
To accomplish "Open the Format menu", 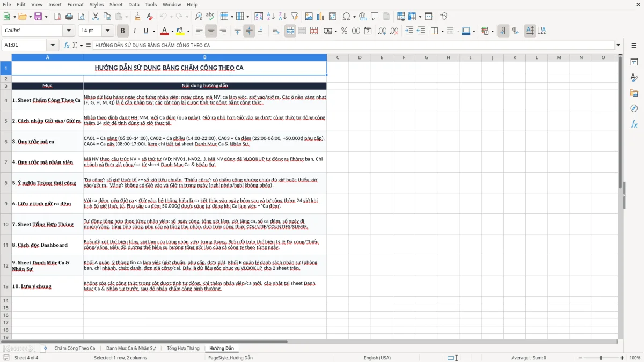I will [x=75, y=4].
